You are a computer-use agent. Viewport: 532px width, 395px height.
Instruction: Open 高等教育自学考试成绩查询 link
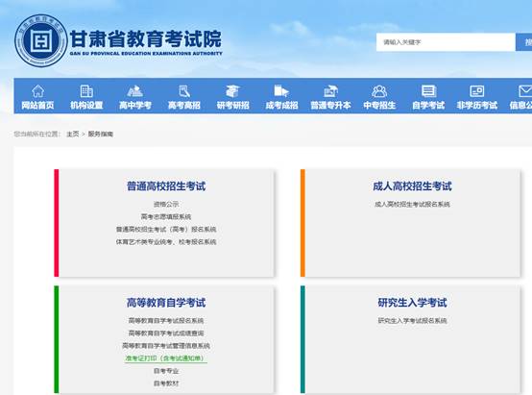pos(166,333)
